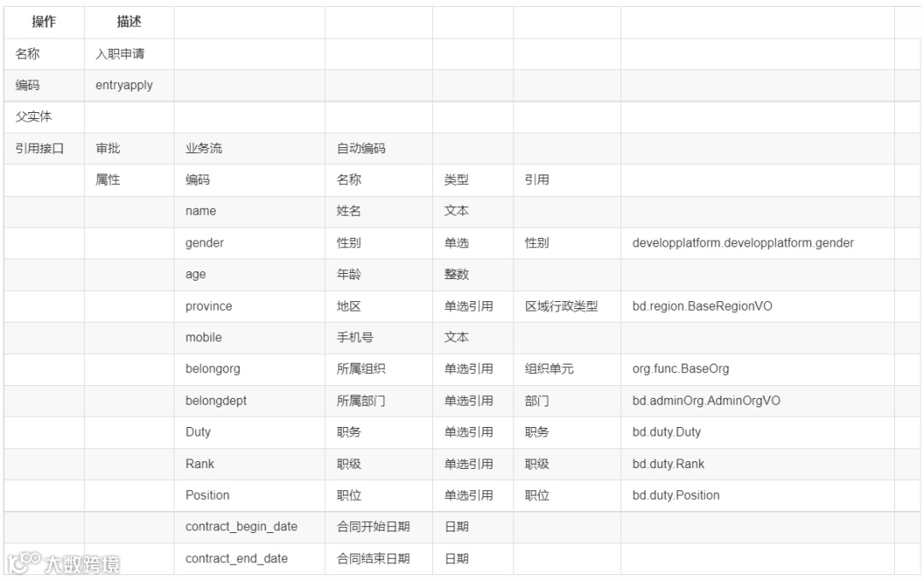
Task: Click the 引用 column label
Action: [x=536, y=180]
